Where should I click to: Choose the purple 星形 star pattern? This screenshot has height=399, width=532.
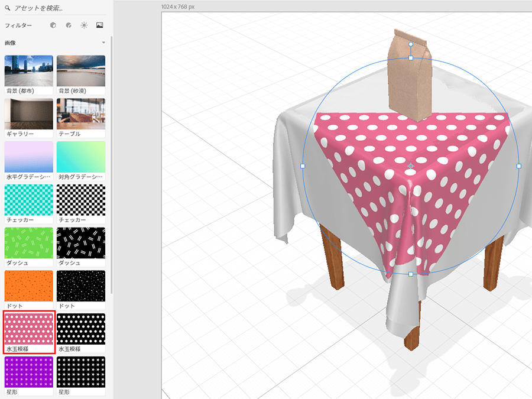click(28, 371)
